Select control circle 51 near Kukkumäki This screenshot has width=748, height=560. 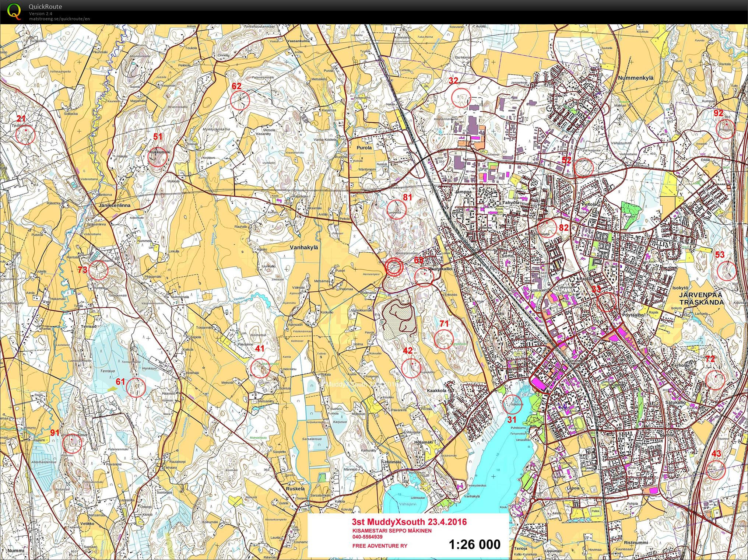(x=158, y=157)
